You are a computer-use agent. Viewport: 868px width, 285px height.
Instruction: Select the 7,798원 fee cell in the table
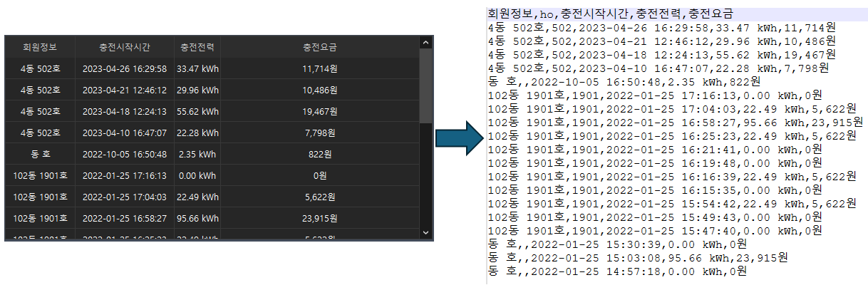tap(319, 133)
